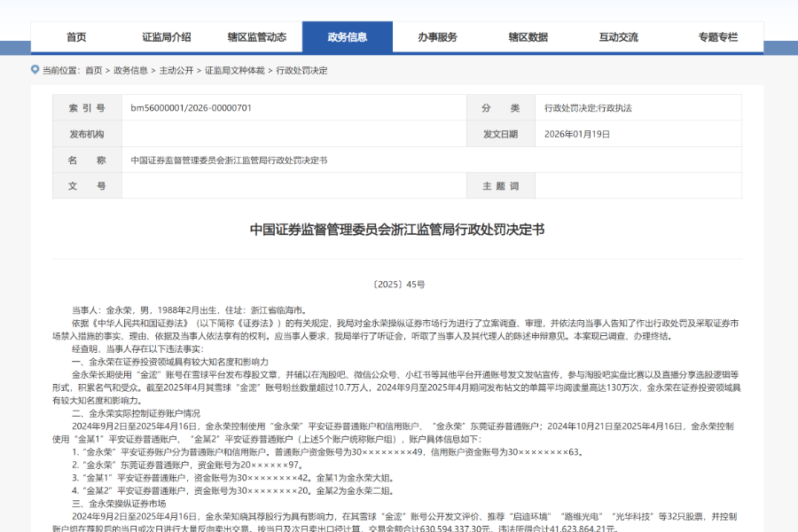The width and height of the screenshot is (798, 532).
Task: Click the publish date 2026年01月19日
Action: click(577, 135)
